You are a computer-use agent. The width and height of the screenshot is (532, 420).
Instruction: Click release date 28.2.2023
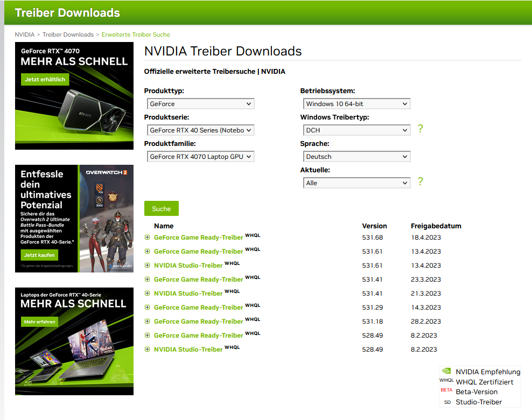[x=426, y=321]
